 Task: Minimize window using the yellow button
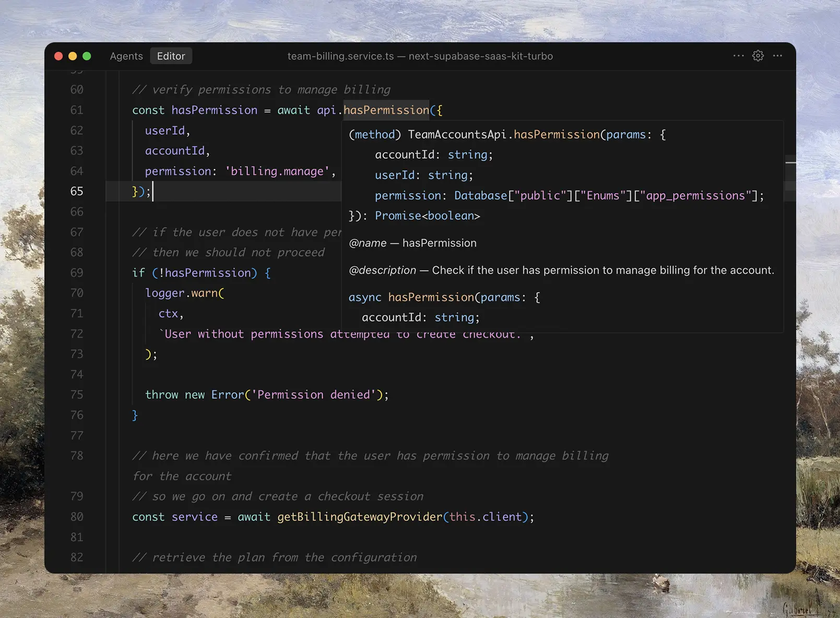point(73,56)
